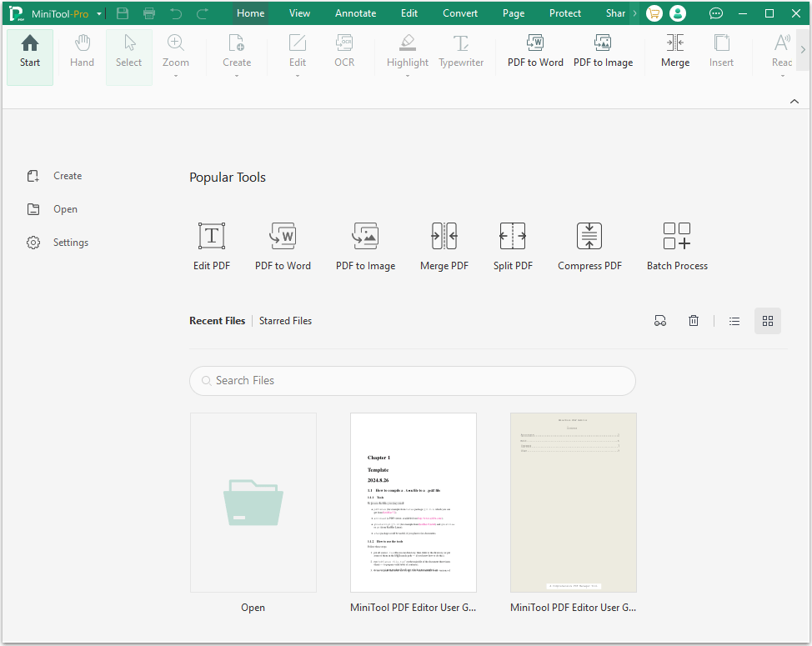Image resolution: width=812 pixels, height=646 pixels.
Task: Click Create in the left sidebar
Action: [x=55, y=176]
